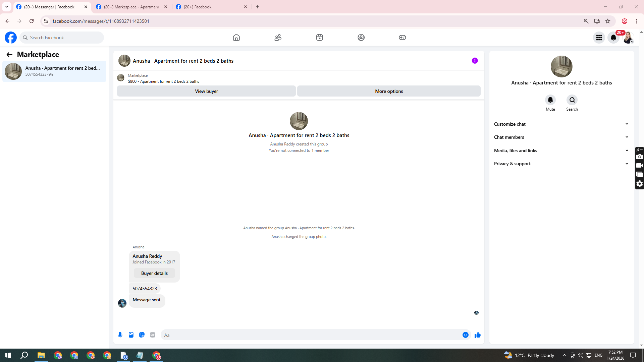
Task: Toggle conversation information panel icon
Action: click(475, 61)
